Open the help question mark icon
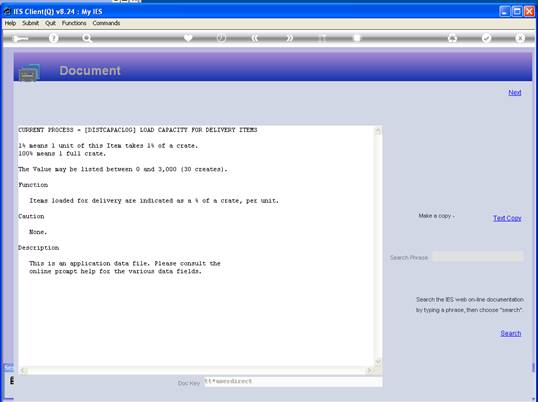This screenshot has height=402, width=538. point(53,38)
